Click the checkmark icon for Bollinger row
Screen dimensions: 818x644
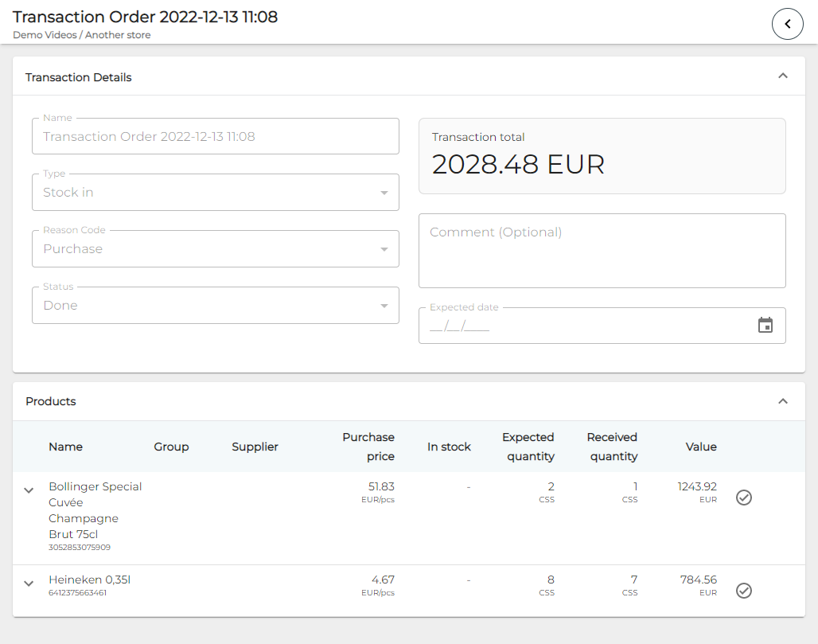(743, 498)
